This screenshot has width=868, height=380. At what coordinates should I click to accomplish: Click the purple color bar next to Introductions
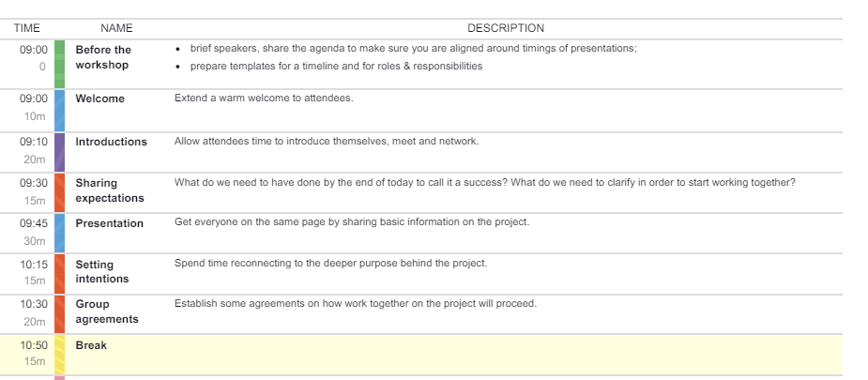[59, 152]
